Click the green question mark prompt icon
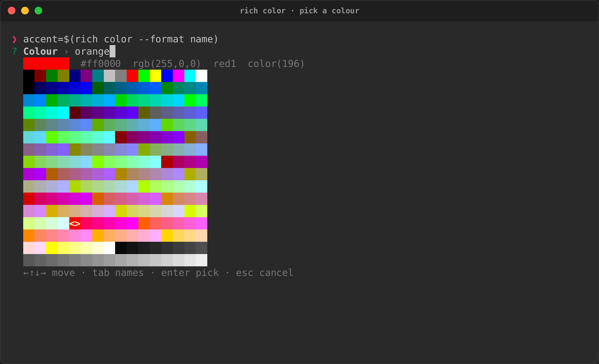This screenshot has height=364, width=599. [x=14, y=52]
